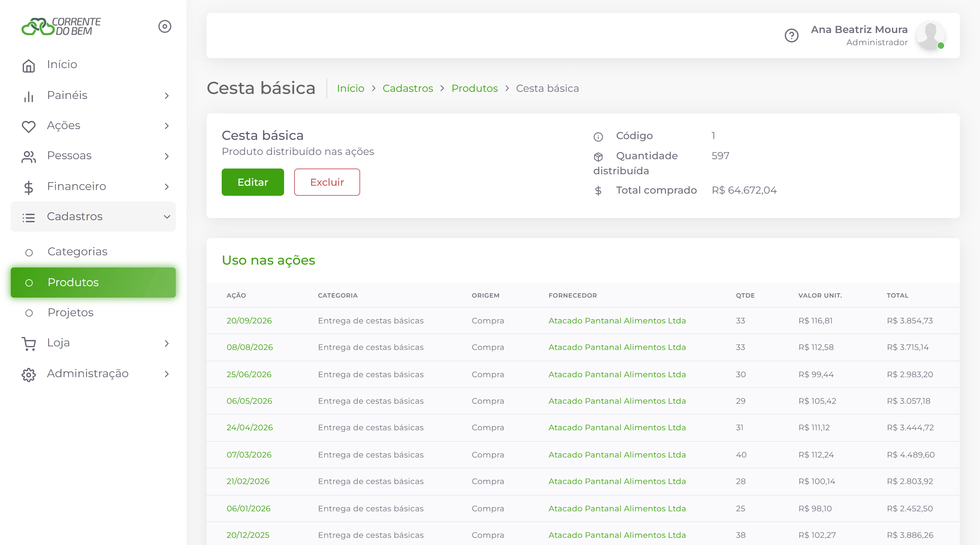Collapse the Cadastros menu section
This screenshot has height=545, width=980.
pyautogui.click(x=93, y=217)
